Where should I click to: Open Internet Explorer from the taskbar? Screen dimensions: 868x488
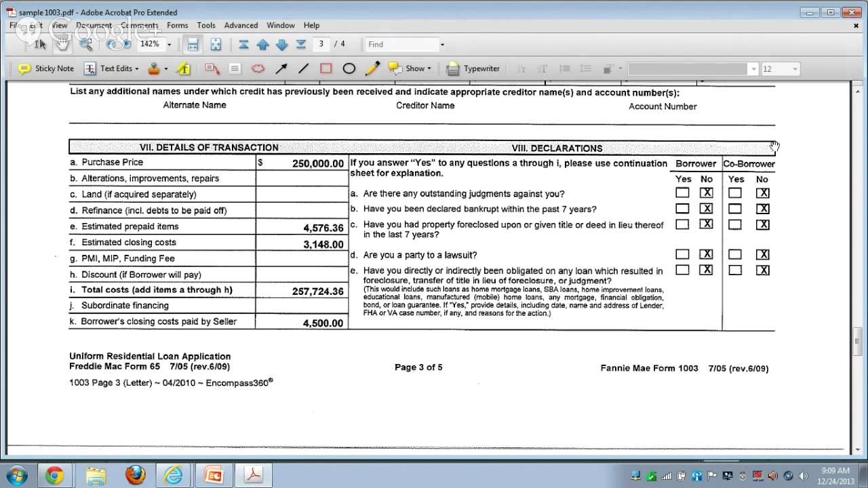tap(174, 475)
